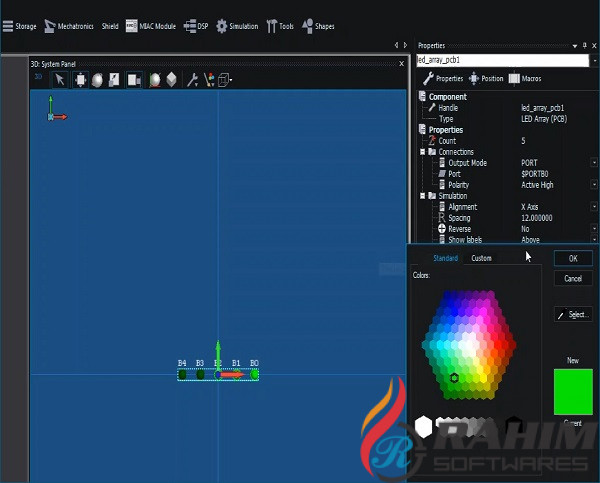
Task: Collapse the Connections group
Action: click(x=422, y=152)
